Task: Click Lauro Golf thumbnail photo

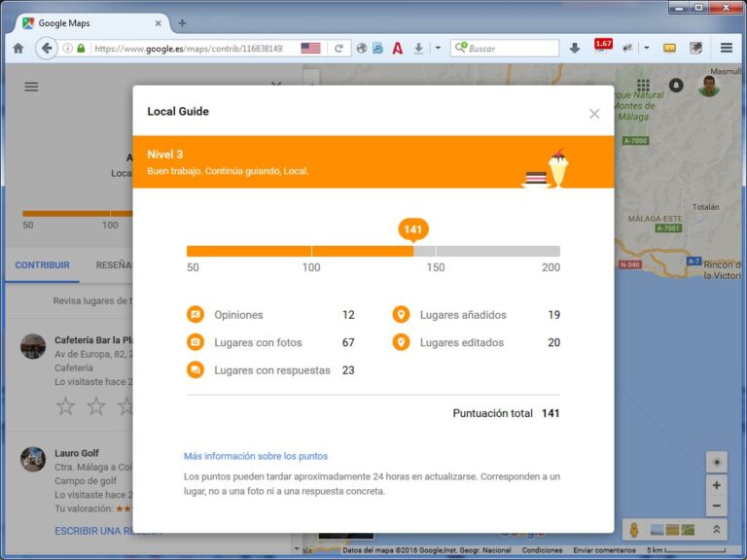Action: tap(33, 459)
